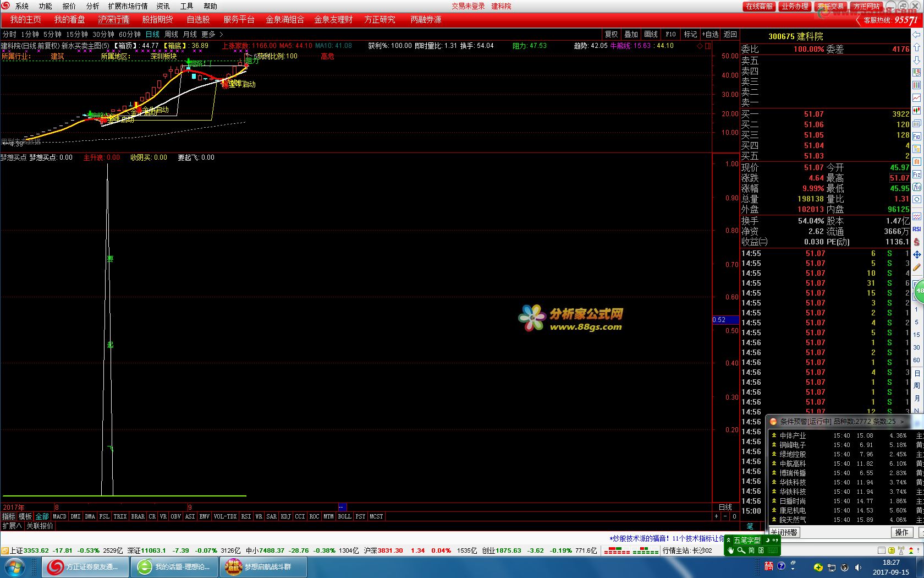Screen dimensions: 924x578
Task: Select the KDJ indicator tab
Action: 285,516
